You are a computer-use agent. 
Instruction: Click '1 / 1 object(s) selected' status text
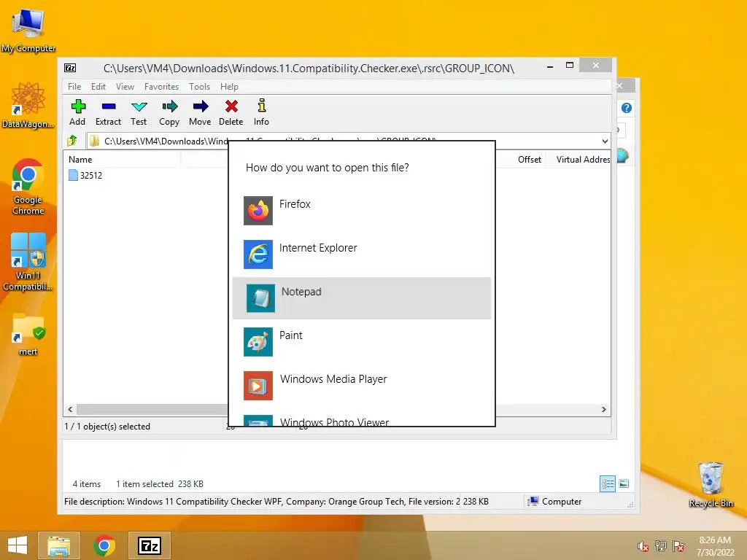(107, 426)
